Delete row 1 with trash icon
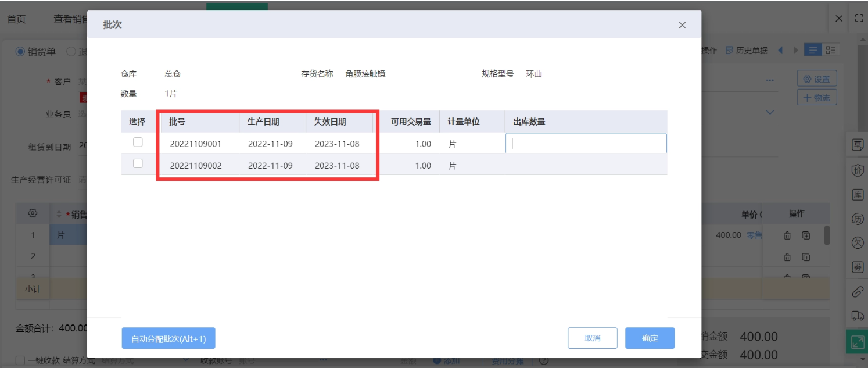This screenshot has height=368, width=868. click(787, 235)
